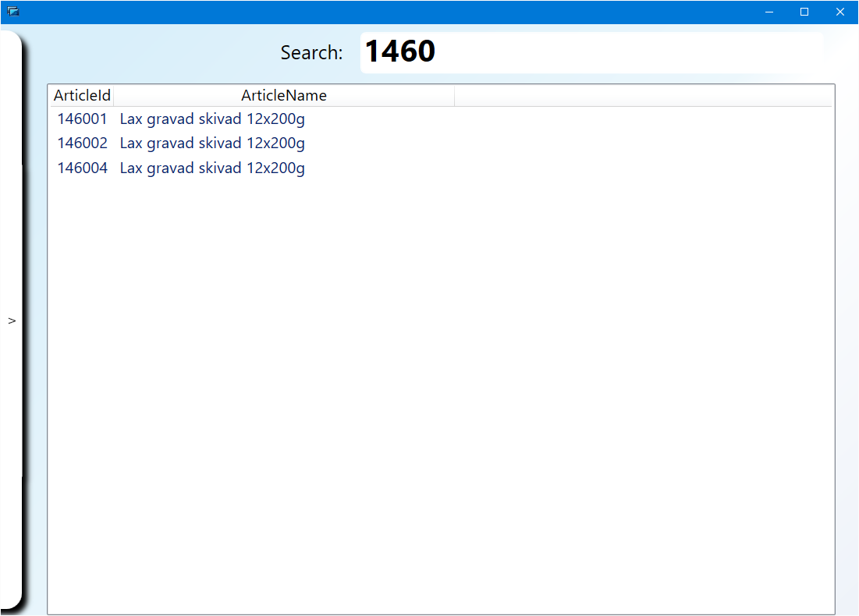The width and height of the screenshot is (859, 616).
Task: Click the search field containing 1460
Action: 591,52
